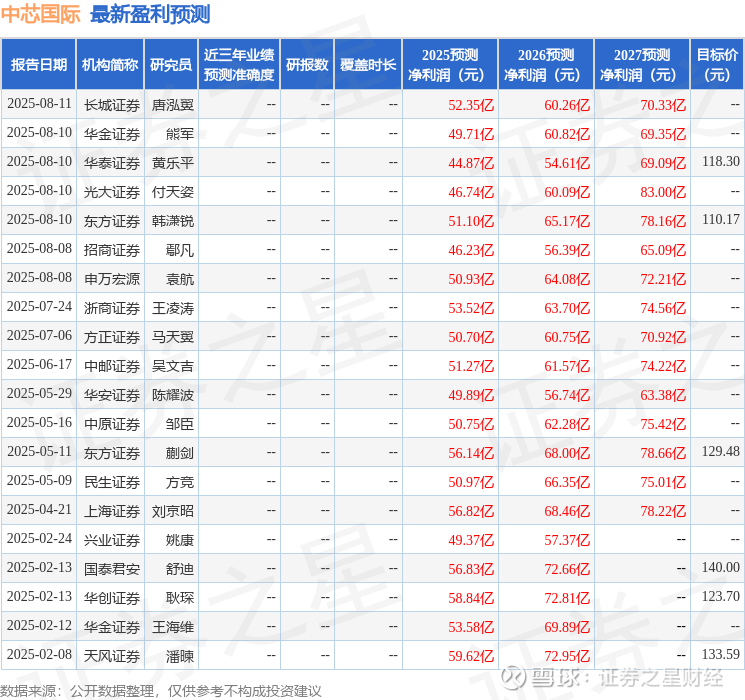Click the 最新盈利预测 heading
The height and width of the screenshot is (700, 745).
point(150,15)
